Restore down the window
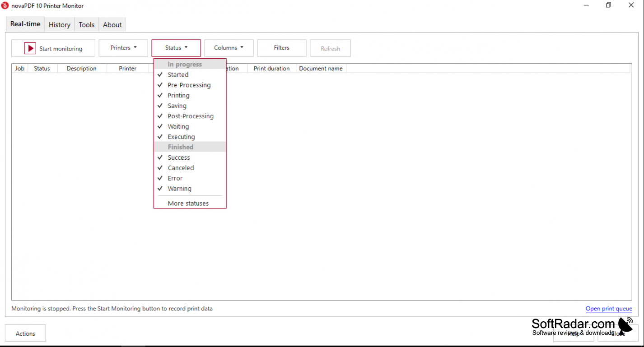The height and width of the screenshot is (347, 644). coord(608,5)
